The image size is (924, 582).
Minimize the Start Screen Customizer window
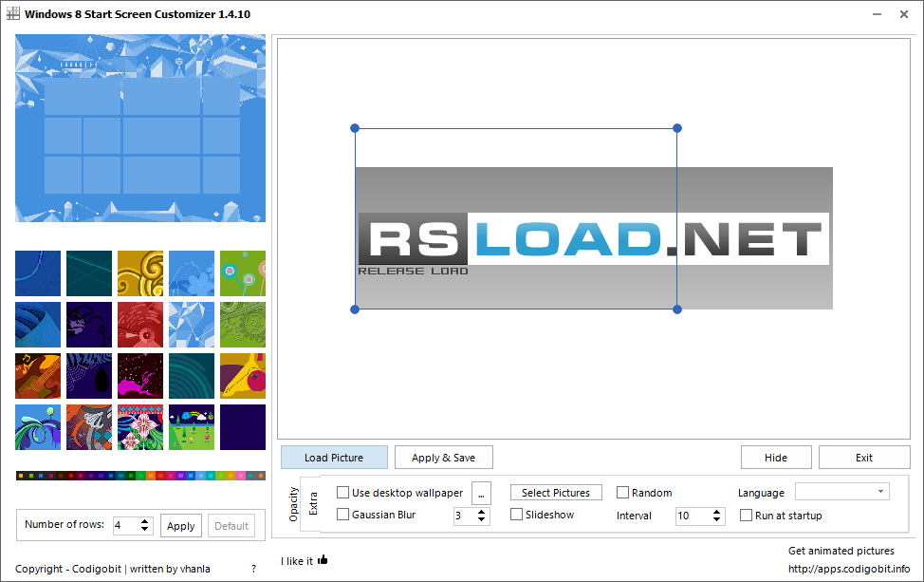pos(877,14)
